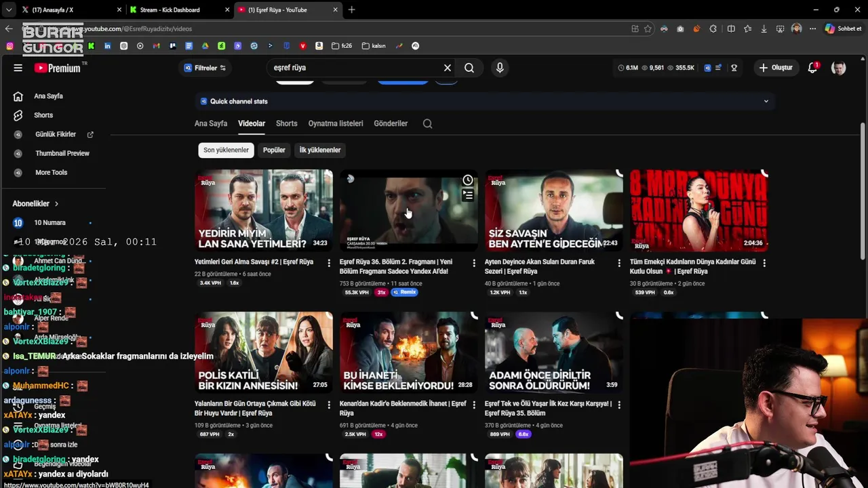Open options for Tüm Emekçi Kadınların video
Viewport: 868px width, 488px height.
click(764, 262)
